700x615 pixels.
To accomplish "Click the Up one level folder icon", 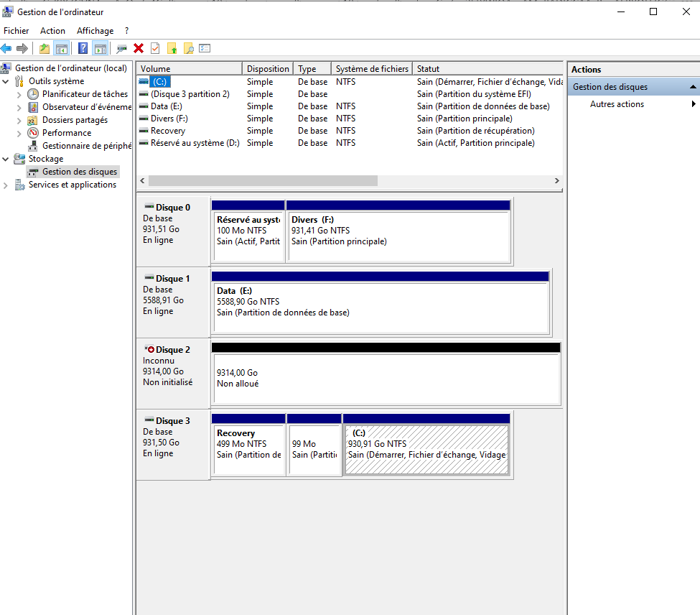I will [x=45, y=48].
